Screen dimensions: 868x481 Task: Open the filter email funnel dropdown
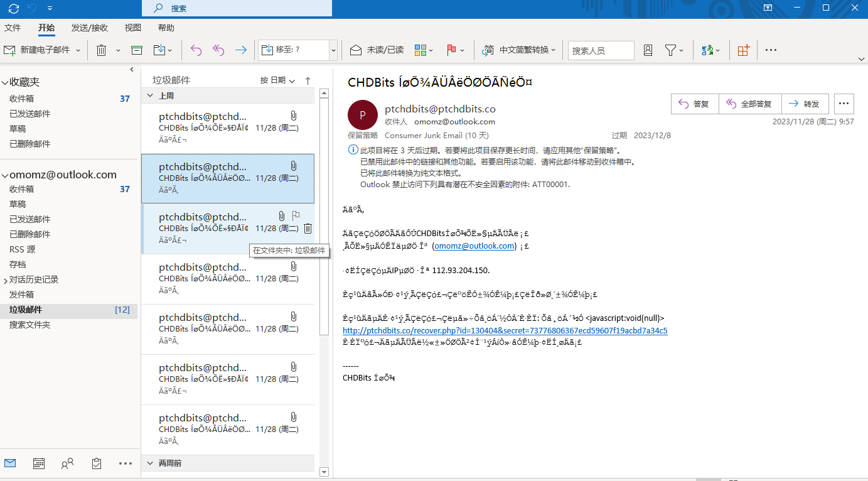pos(674,50)
